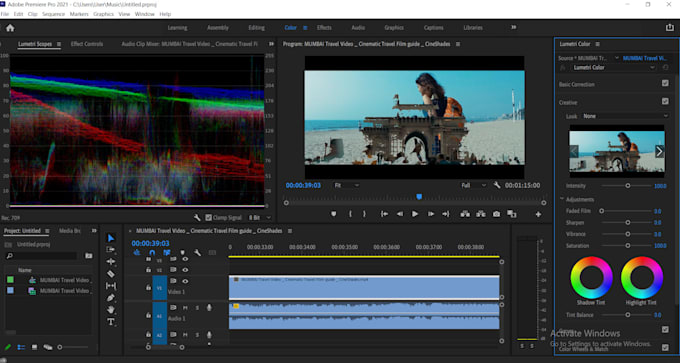Toggle Clamp Signal checkbox

pos(209,218)
